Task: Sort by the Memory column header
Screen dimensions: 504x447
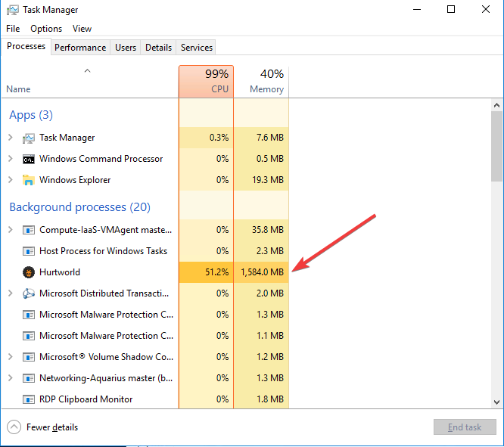Action: coord(261,81)
